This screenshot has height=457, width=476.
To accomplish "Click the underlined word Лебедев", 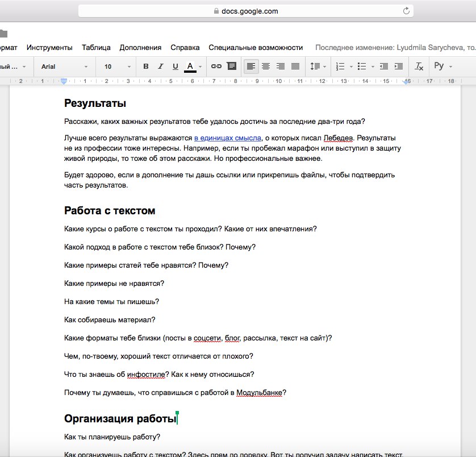I will [338, 138].
